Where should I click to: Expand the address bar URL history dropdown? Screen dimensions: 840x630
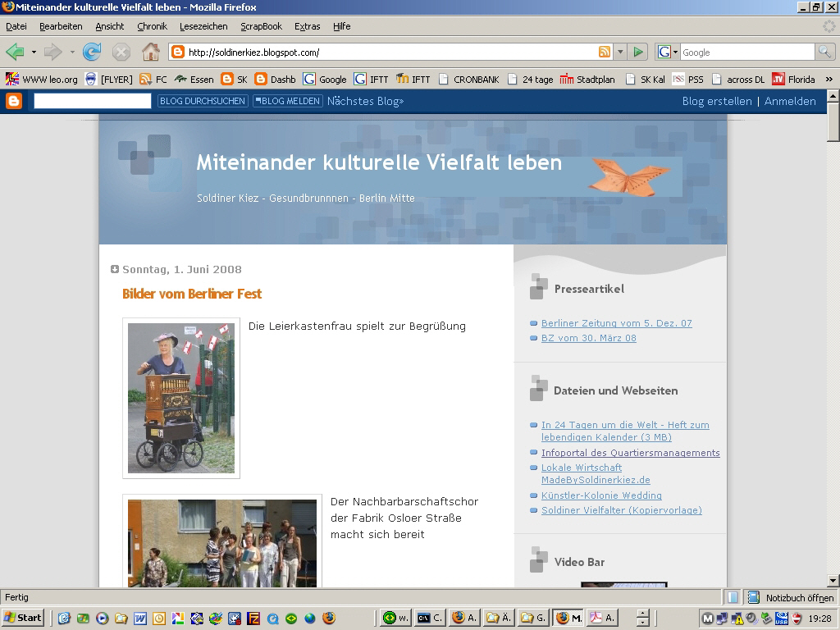coord(620,52)
